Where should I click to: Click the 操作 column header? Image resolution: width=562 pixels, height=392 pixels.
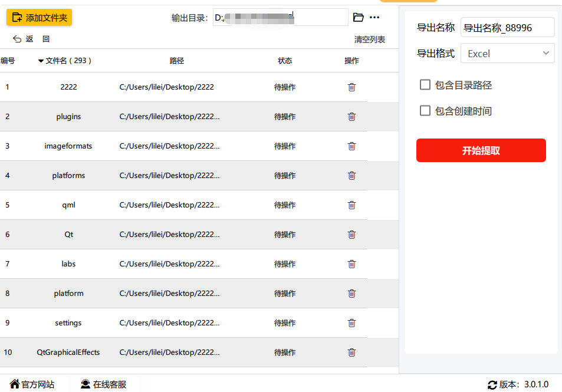351,61
